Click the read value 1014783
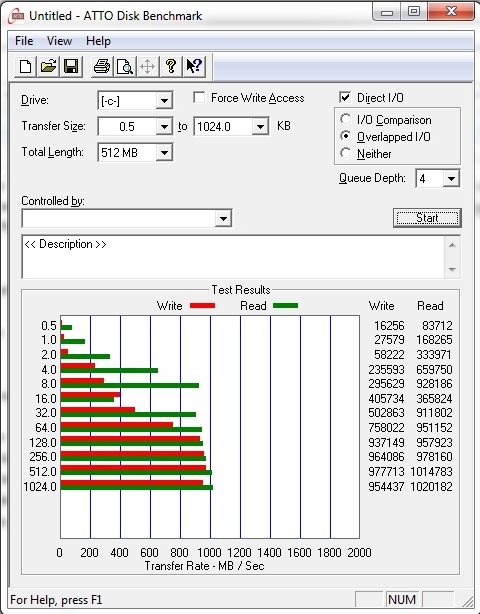 click(431, 471)
